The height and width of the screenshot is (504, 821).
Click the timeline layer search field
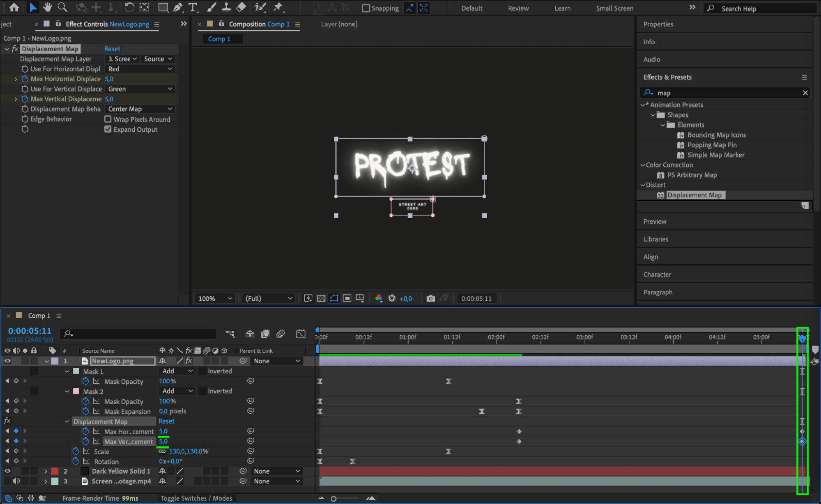click(138, 334)
